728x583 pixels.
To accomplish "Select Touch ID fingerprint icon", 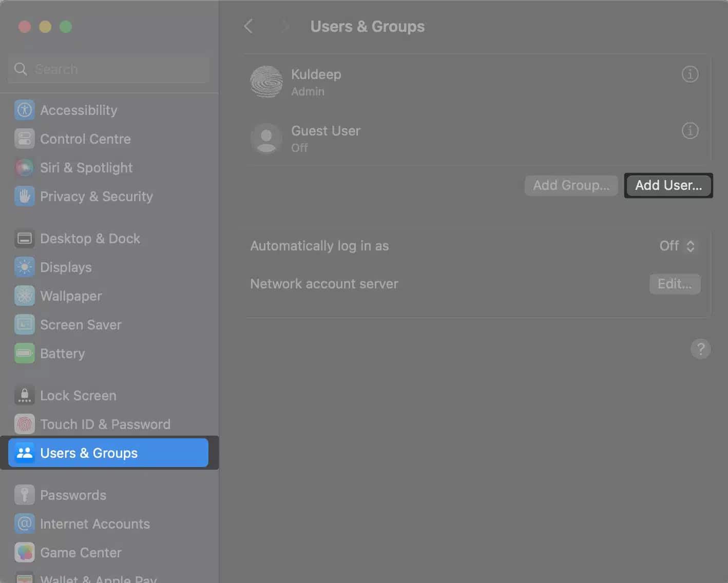I will point(25,424).
